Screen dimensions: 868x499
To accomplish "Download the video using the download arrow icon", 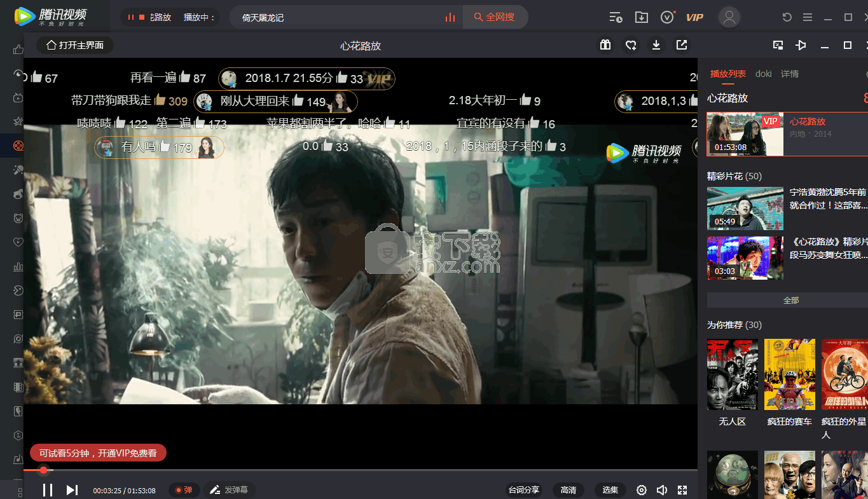I will pyautogui.click(x=656, y=45).
